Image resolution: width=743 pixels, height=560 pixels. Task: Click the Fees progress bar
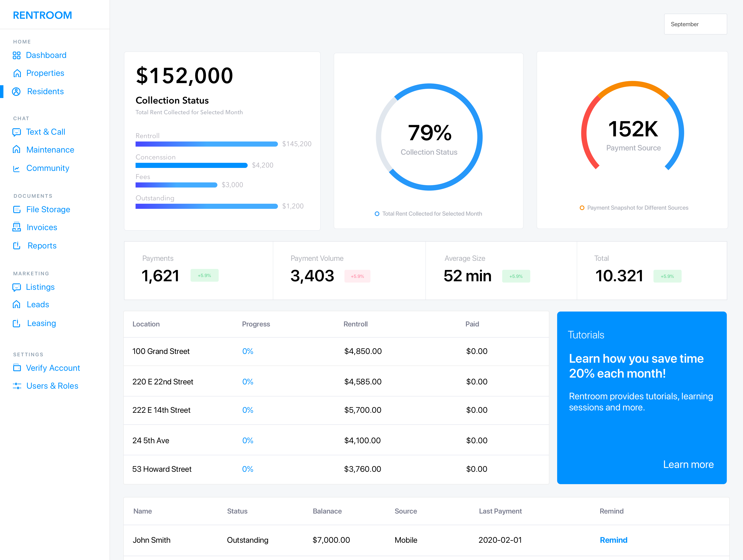(176, 185)
